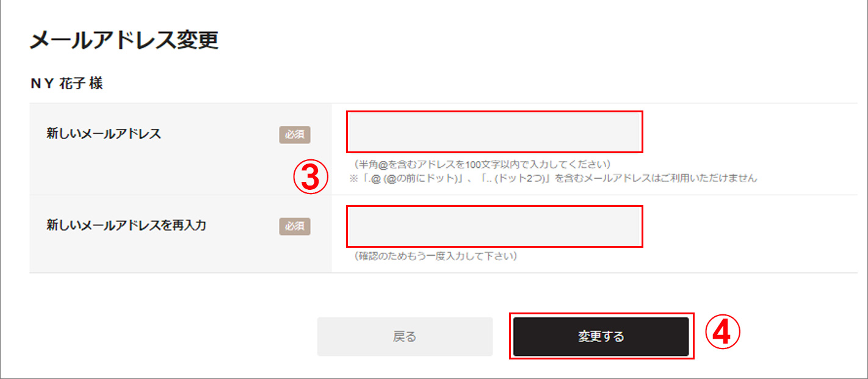Go back with the 戻る button
The width and height of the screenshot is (868, 379).
405,336
